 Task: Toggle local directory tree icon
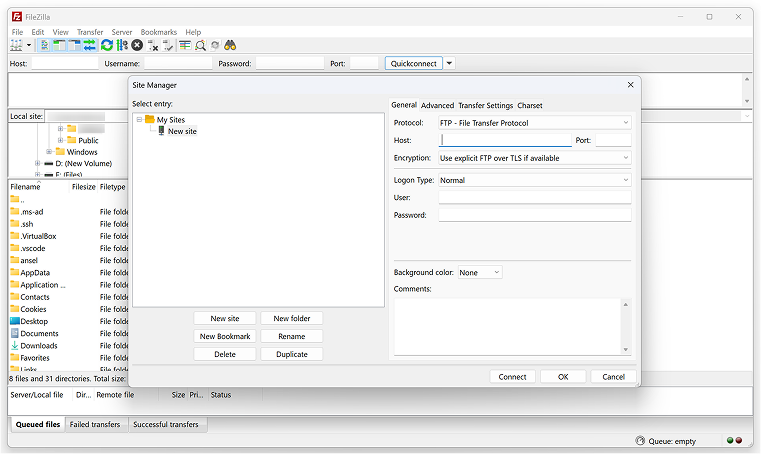coord(59,46)
